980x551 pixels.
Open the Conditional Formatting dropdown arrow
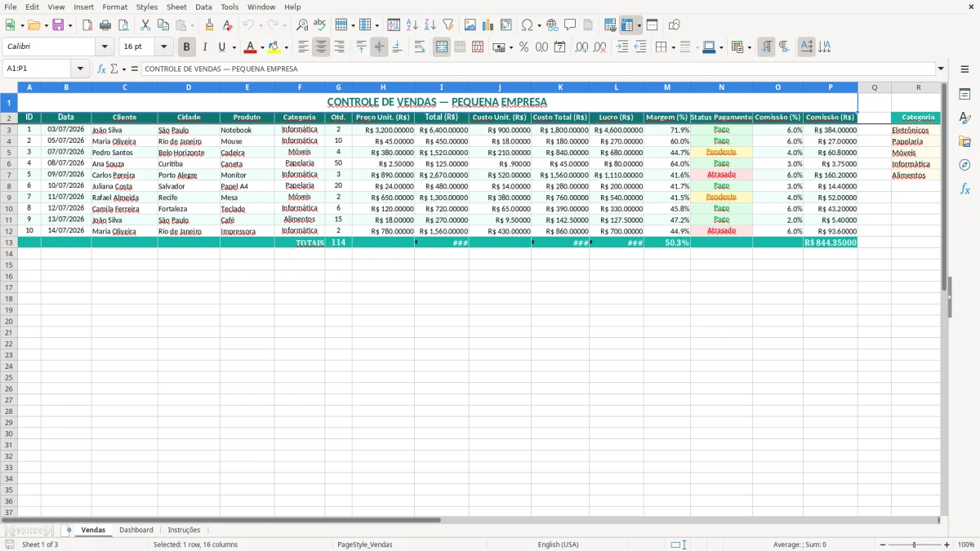[x=749, y=47]
